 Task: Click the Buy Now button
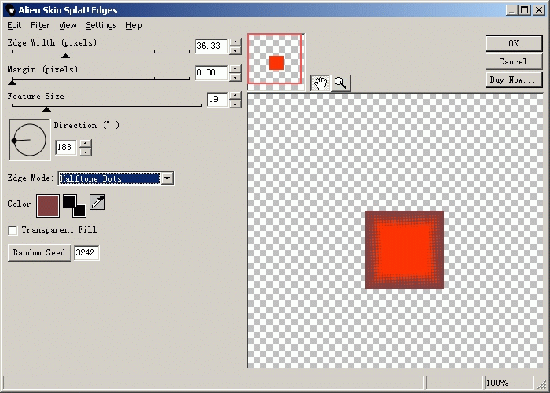pyautogui.click(x=514, y=80)
